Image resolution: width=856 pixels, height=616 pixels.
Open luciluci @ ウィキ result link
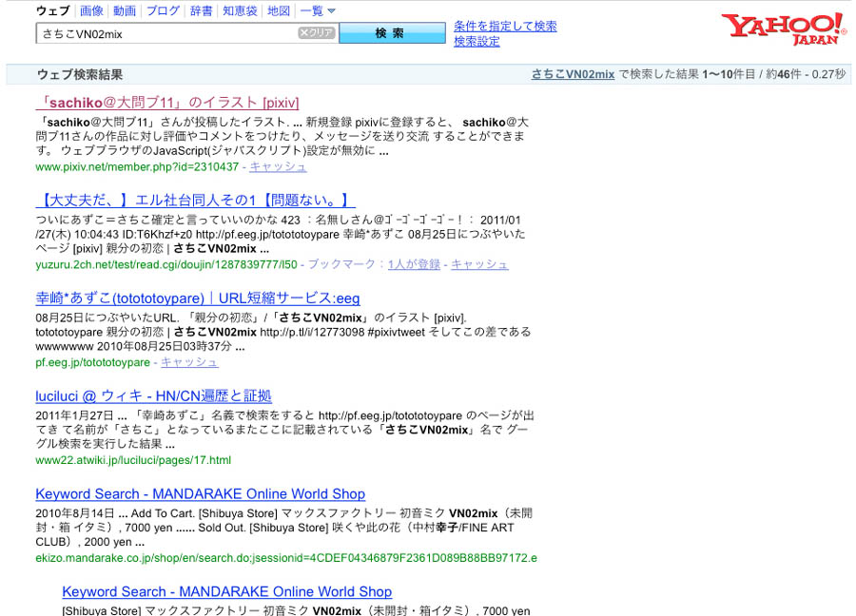pos(153,396)
